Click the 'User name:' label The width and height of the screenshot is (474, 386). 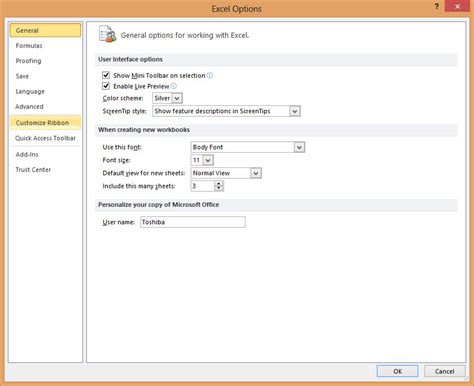point(119,222)
